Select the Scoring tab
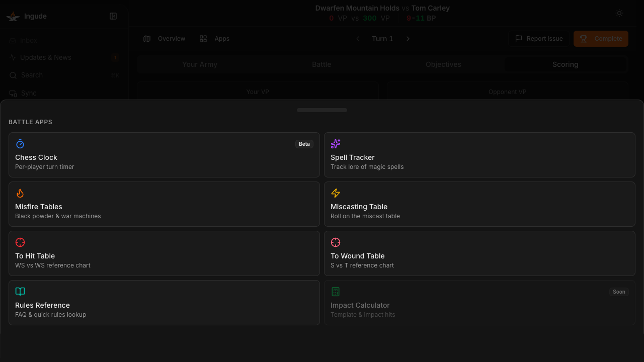 pyautogui.click(x=566, y=64)
